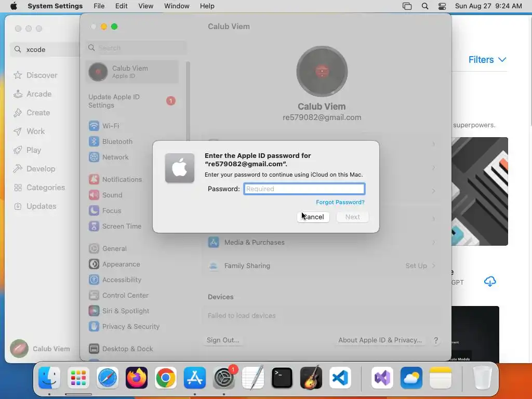Click the Stage Manager menu bar icon
The width and height of the screenshot is (532, 399).
tap(407, 6)
